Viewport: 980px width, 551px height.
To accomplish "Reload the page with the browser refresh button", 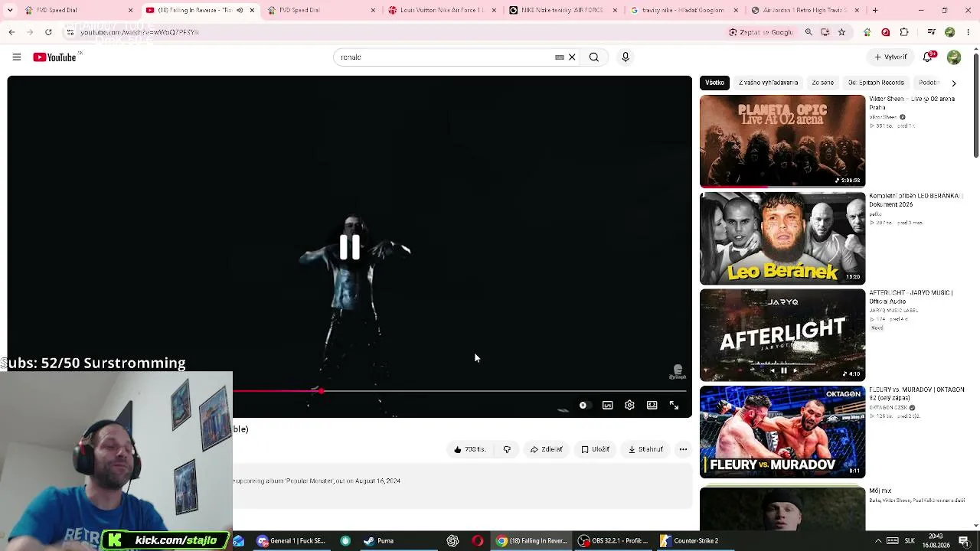I will (48, 32).
